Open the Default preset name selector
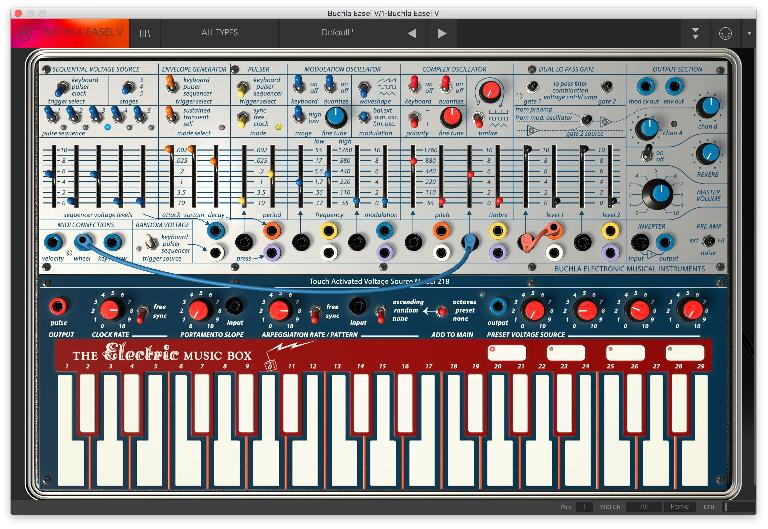This screenshot has width=768, height=529. click(x=337, y=33)
